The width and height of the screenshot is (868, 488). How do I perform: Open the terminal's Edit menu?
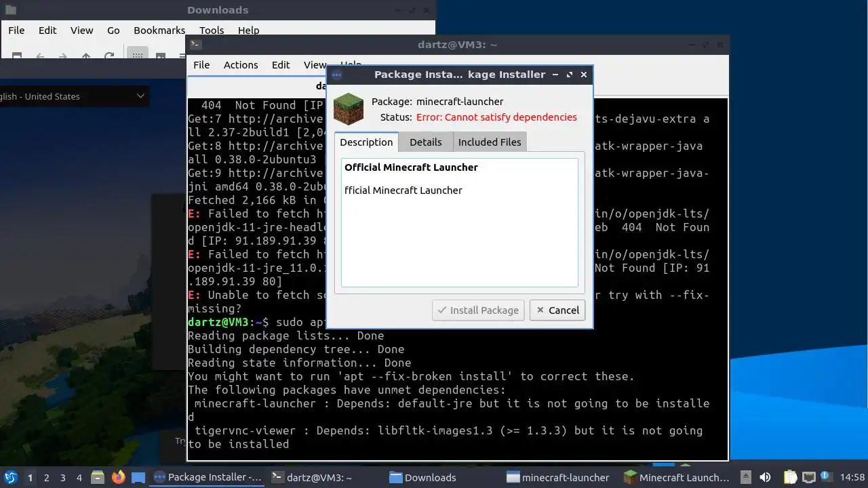[281, 64]
